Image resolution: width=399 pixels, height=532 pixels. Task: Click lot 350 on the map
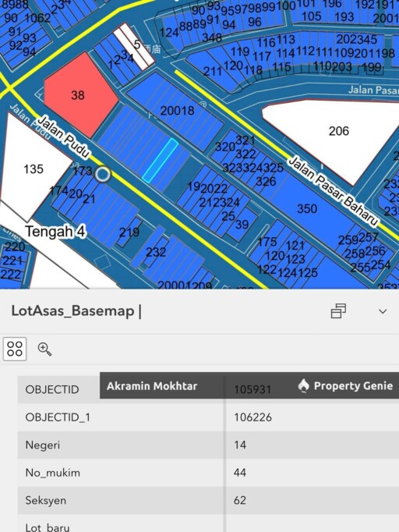pyautogui.click(x=307, y=208)
